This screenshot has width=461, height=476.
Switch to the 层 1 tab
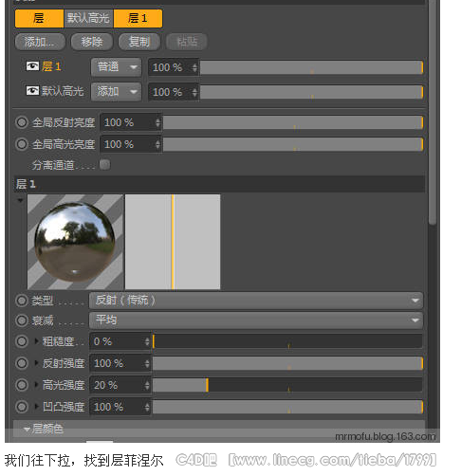click(138, 18)
